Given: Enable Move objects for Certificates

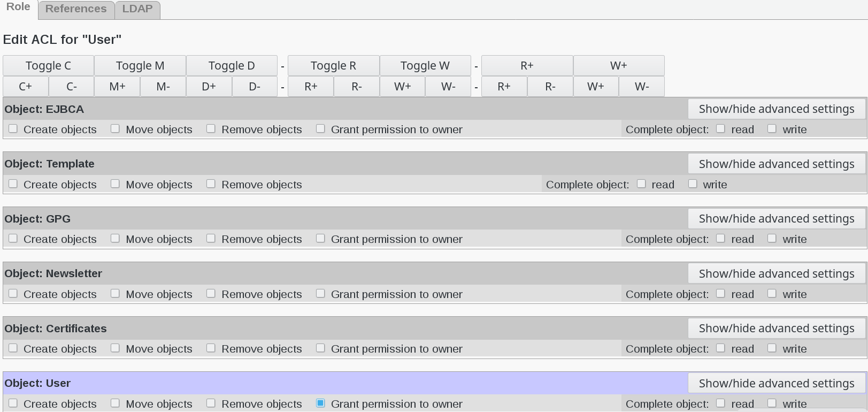Looking at the screenshot, I should coord(115,348).
